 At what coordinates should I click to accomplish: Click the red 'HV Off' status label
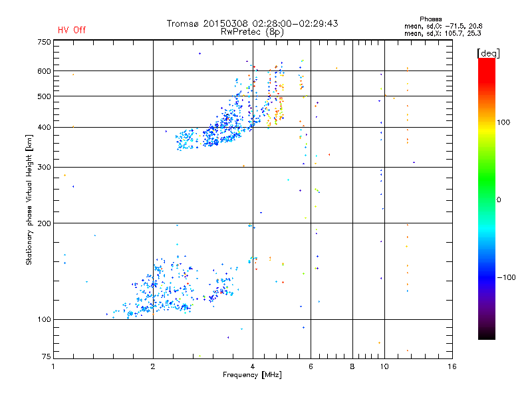(x=72, y=30)
